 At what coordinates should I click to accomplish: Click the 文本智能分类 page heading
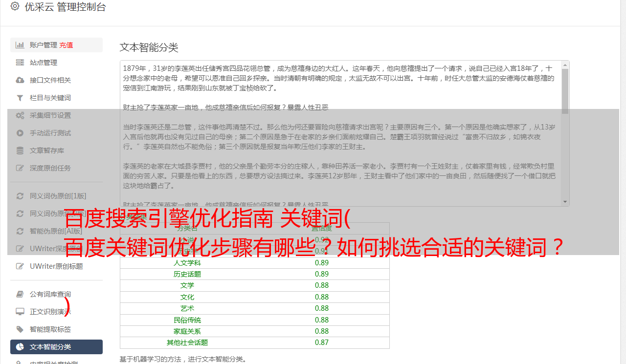tap(149, 47)
